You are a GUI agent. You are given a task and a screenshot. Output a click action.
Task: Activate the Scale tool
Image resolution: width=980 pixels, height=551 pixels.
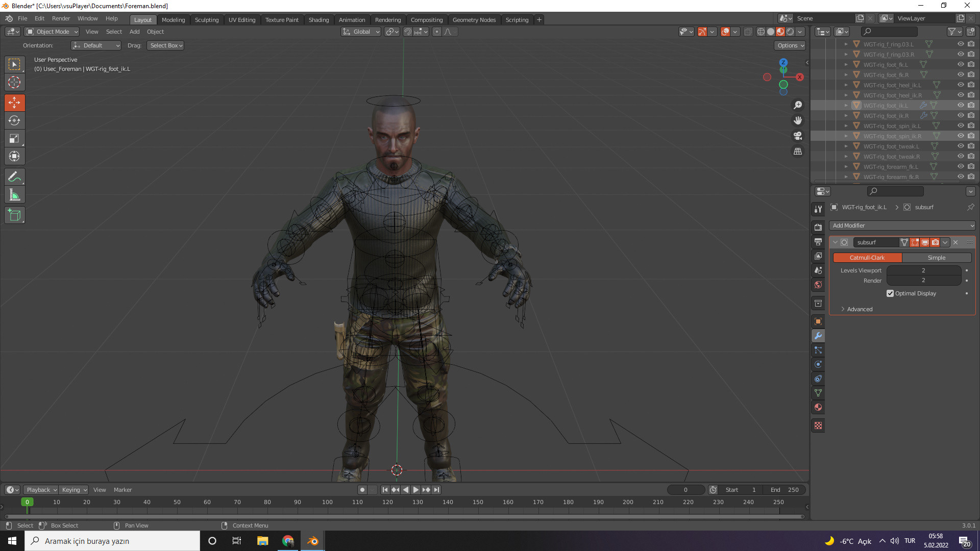(x=14, y=138)
